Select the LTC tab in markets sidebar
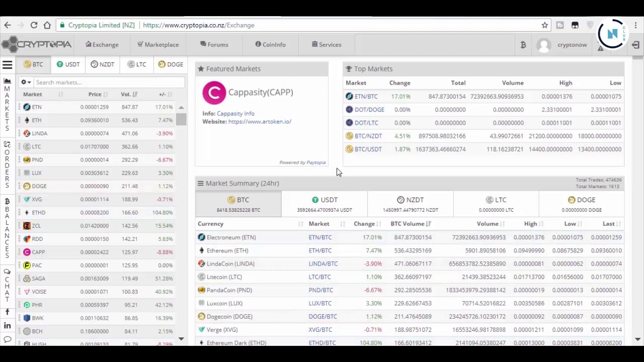The image size is (644, 362). tap(136, 64)
